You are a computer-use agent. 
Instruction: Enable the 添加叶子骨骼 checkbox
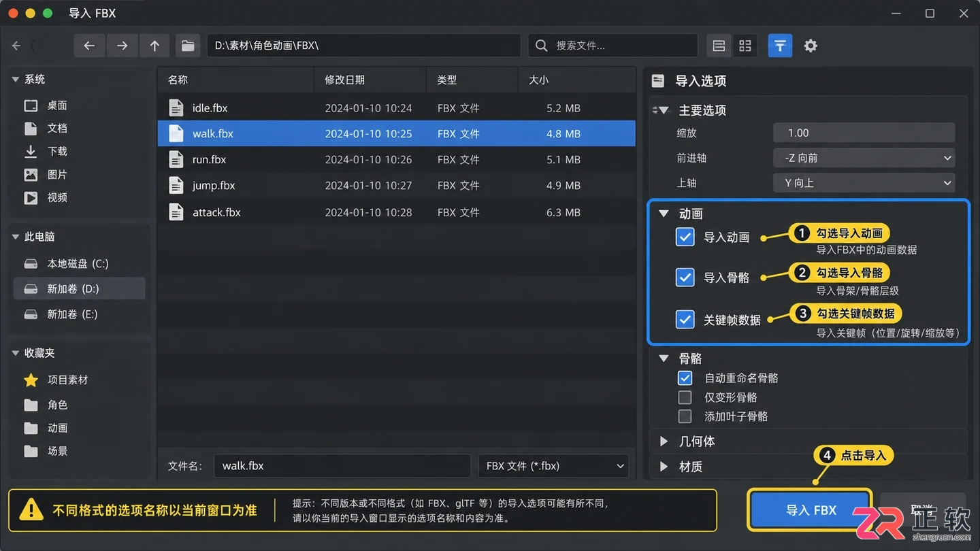685,416
